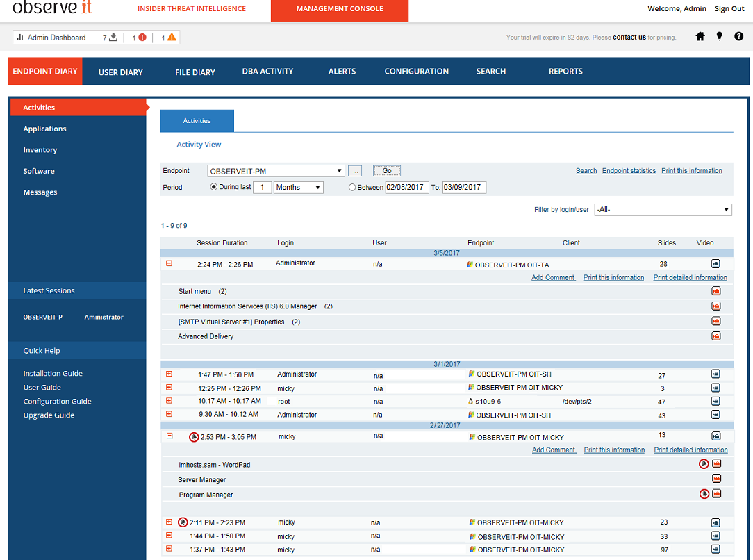Click the Endpoint statistics link

point(629,171)
